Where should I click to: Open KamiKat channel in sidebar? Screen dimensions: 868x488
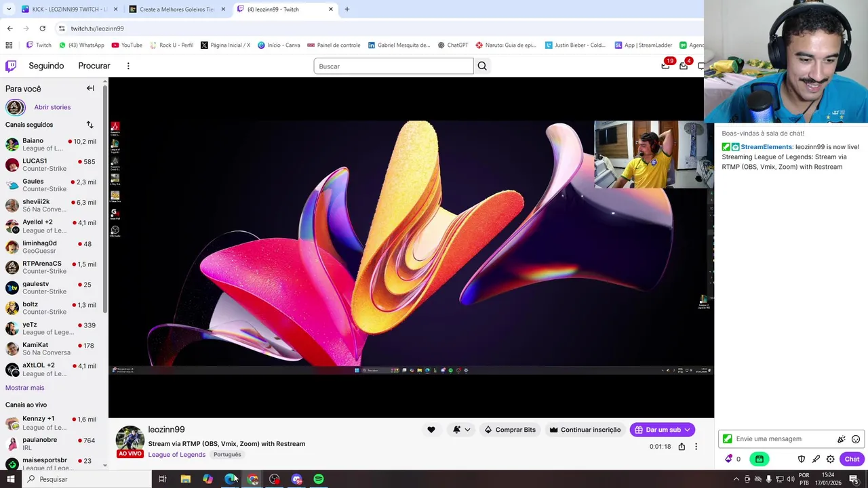[x=51, y=348]
